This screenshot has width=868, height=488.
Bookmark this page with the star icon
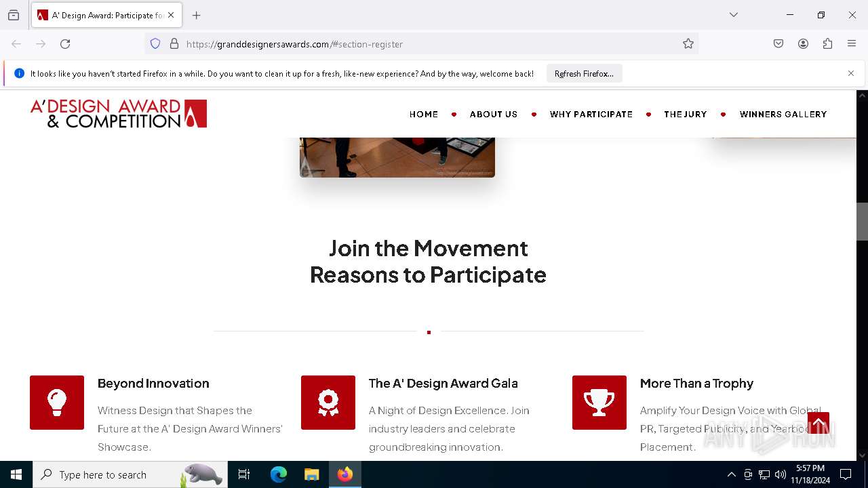[x=688, y=44]
